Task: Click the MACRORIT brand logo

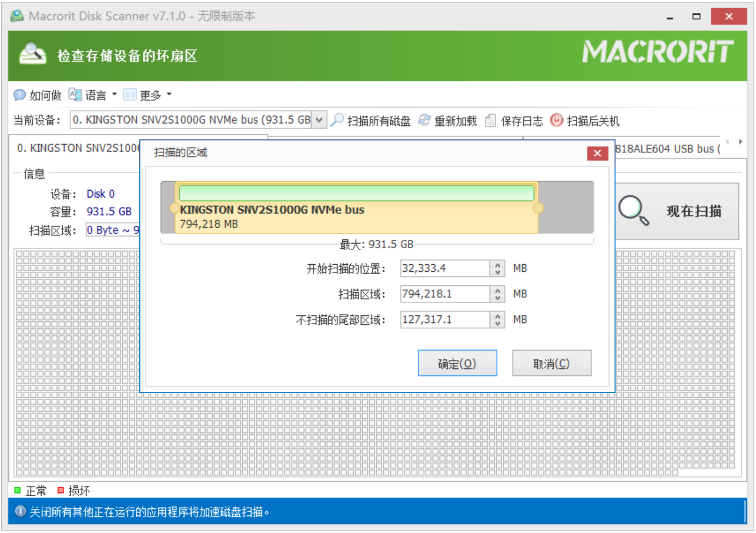Action: (x=658, y=52)
